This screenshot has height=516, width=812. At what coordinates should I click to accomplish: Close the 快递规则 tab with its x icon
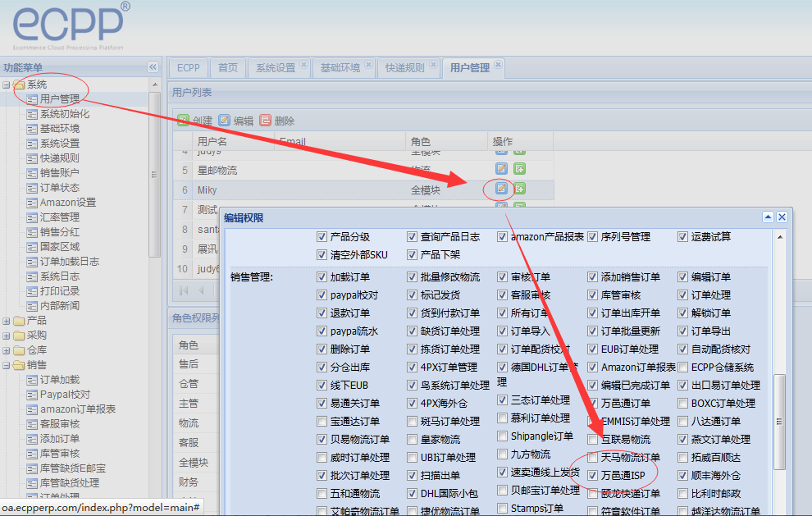point(432,65)
